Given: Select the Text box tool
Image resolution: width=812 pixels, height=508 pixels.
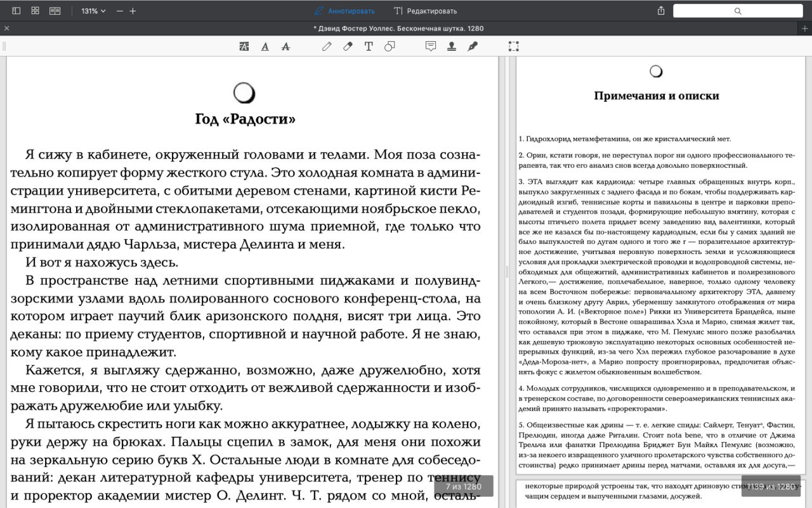Looking at the screenshot, I should tap(368, 46).
